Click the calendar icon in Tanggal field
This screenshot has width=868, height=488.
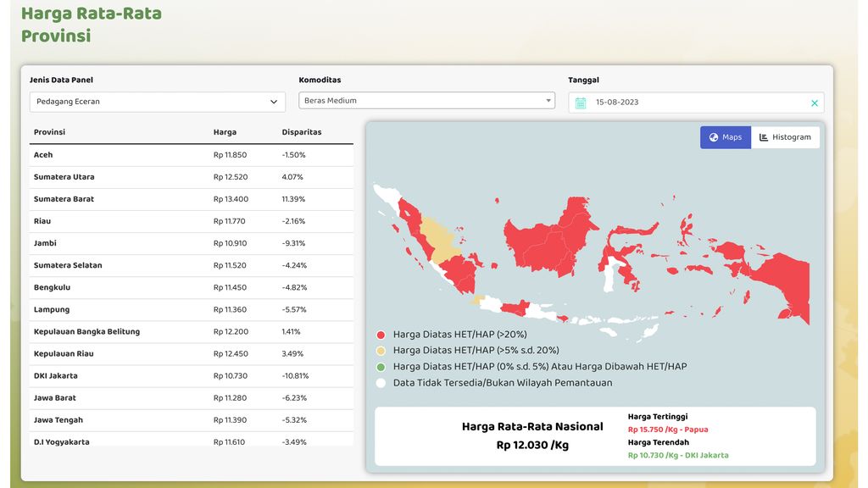pyautogui.click(x=580, y=103)
